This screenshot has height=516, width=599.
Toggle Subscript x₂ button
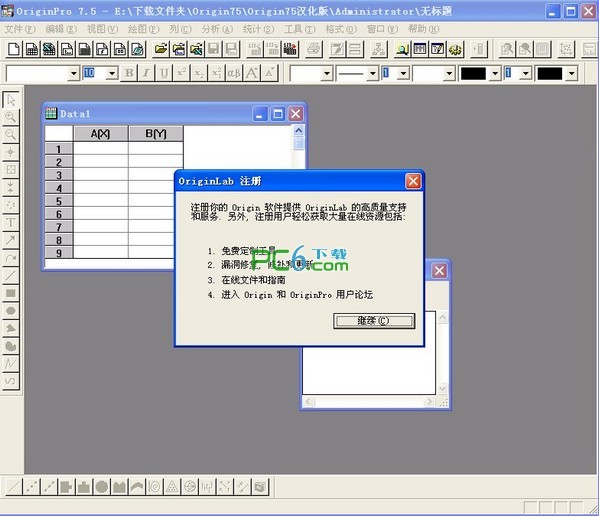[x=199, y=73]
